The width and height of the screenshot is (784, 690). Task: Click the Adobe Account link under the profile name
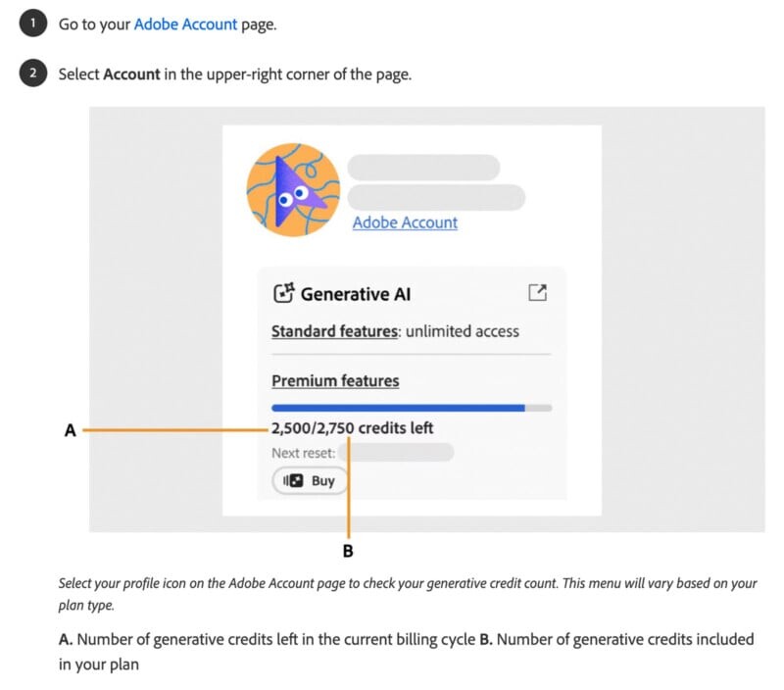coord(405,222)
